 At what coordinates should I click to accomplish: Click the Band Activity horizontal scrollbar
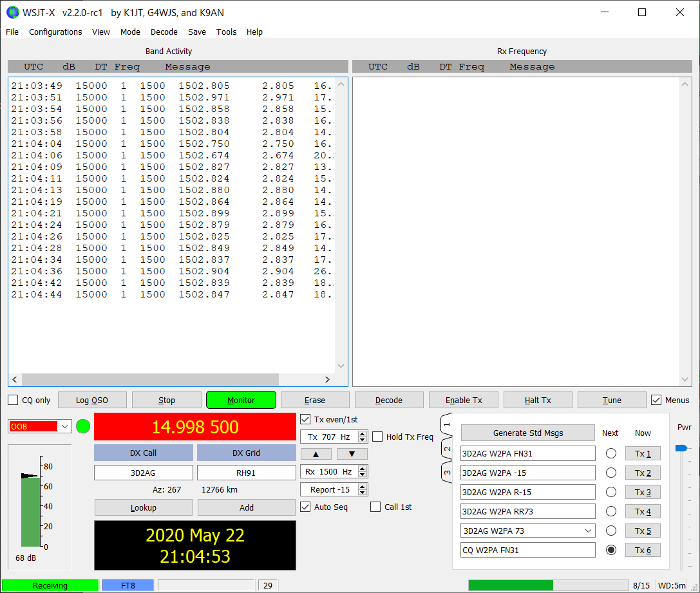[x=150, y=379]
